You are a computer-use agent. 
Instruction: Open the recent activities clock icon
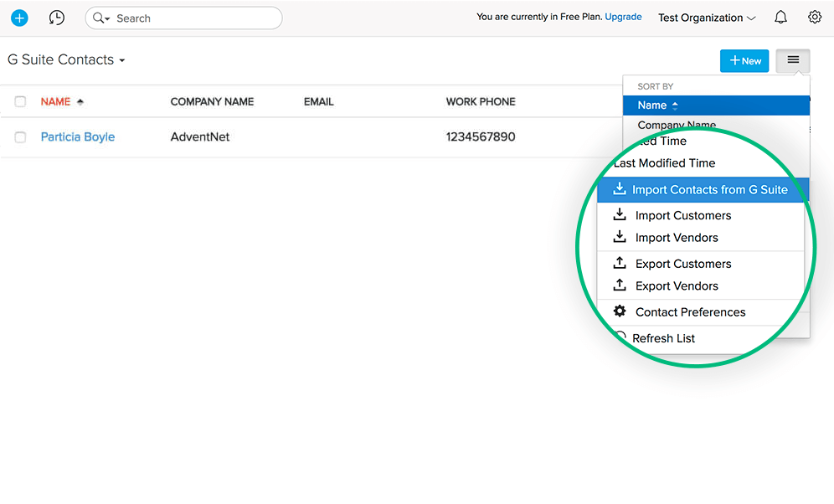click(x=55, y=18)
